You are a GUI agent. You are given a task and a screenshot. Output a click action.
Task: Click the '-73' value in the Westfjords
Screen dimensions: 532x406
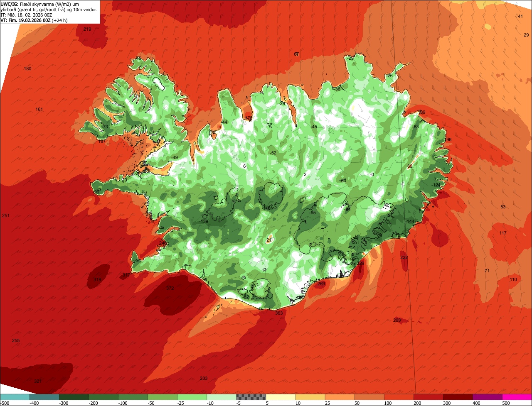point(104,127)
